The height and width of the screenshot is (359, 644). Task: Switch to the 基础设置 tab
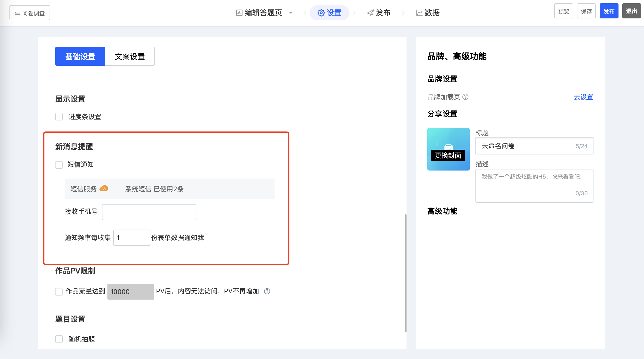point(80,56)
